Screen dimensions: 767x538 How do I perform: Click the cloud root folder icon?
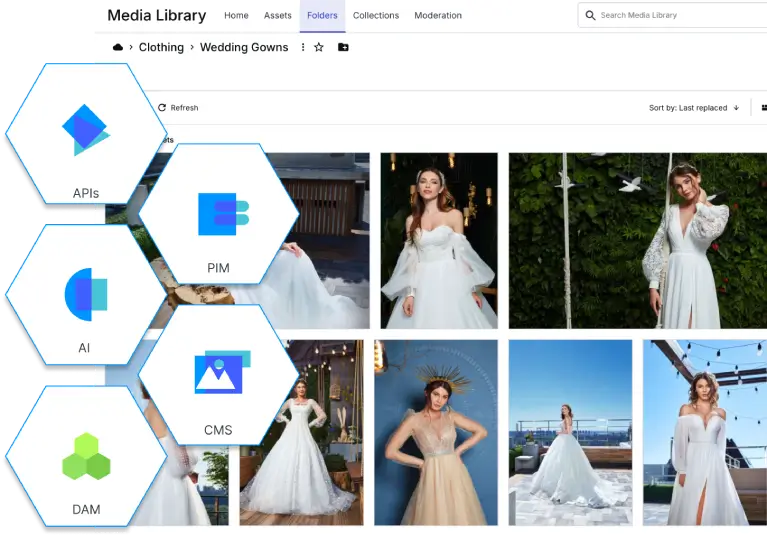click(x=118, y=47)
